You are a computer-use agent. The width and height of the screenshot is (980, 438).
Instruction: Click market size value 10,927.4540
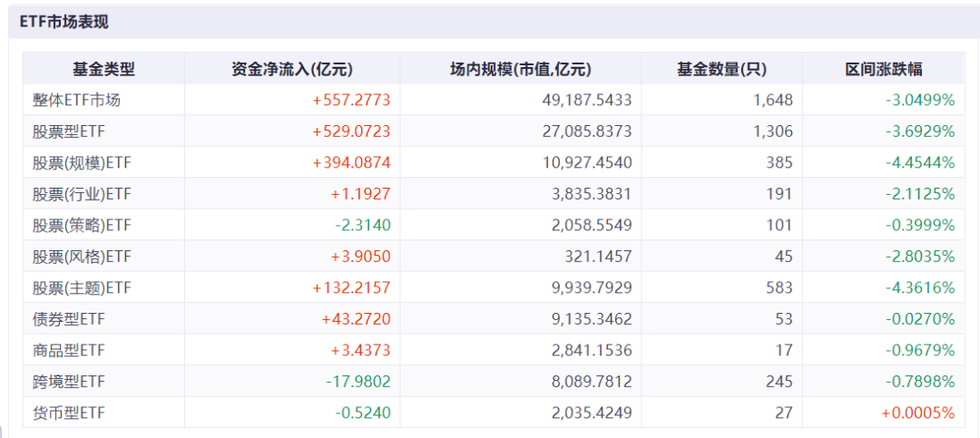(588, 162)
